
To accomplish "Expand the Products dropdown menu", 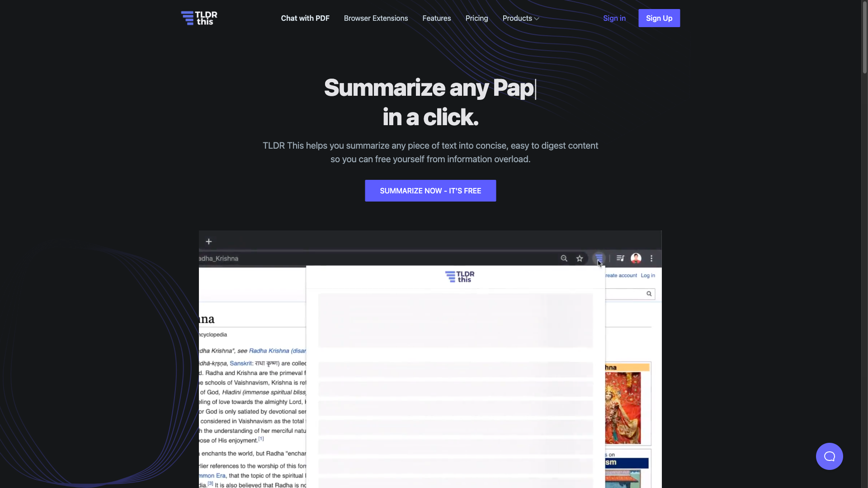I will 520,18.
